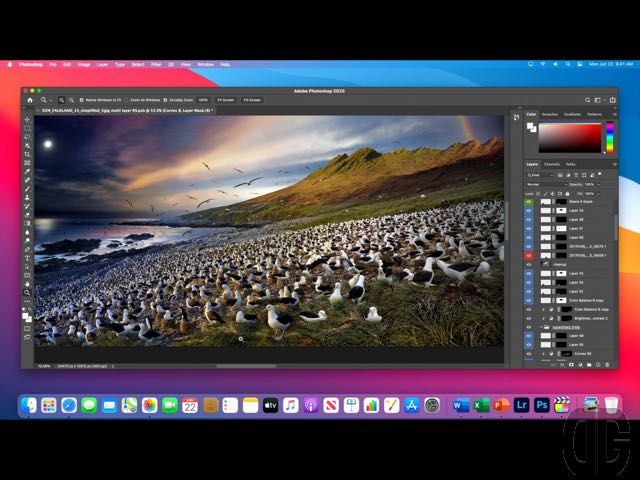Select the Rectangular Marquee tool

click(28, 128)
